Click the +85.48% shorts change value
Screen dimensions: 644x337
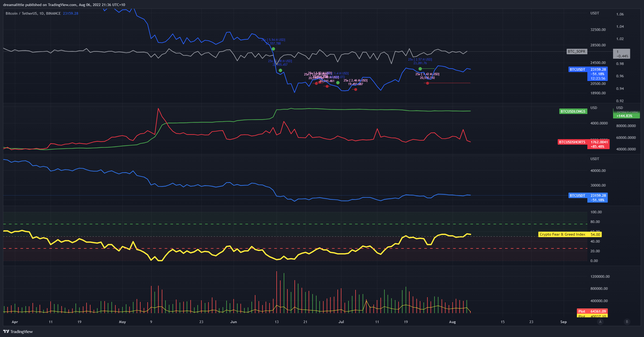(597, 146)
